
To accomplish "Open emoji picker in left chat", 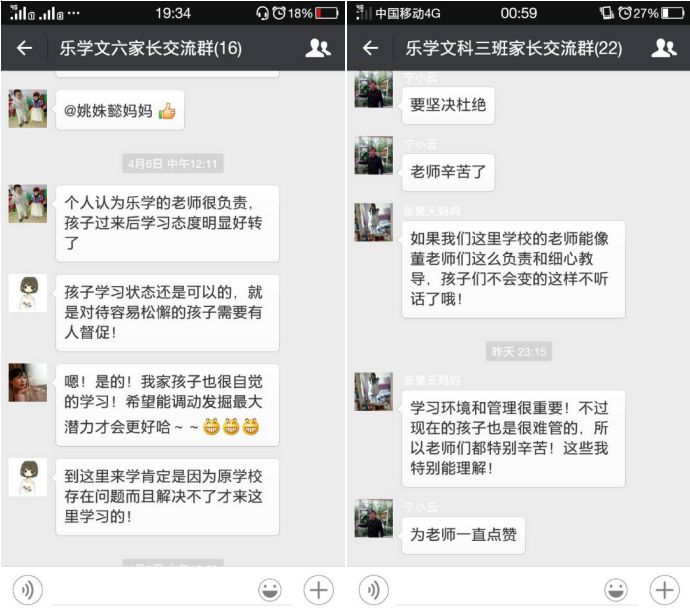I will pos(270,590).
